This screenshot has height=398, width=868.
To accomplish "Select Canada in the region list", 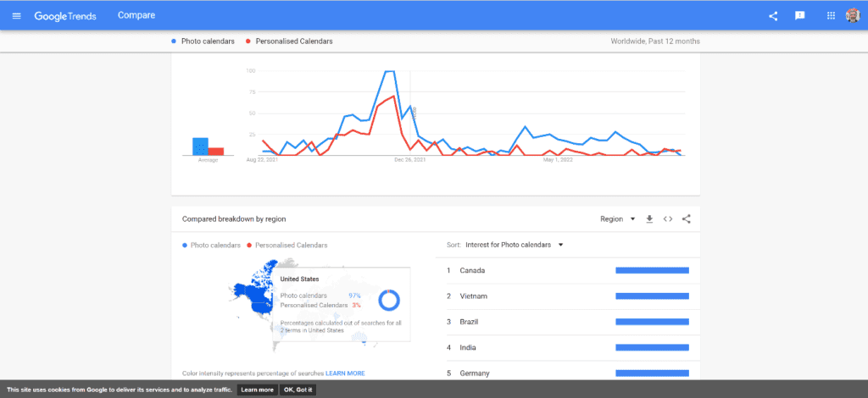I will point(472,270).
